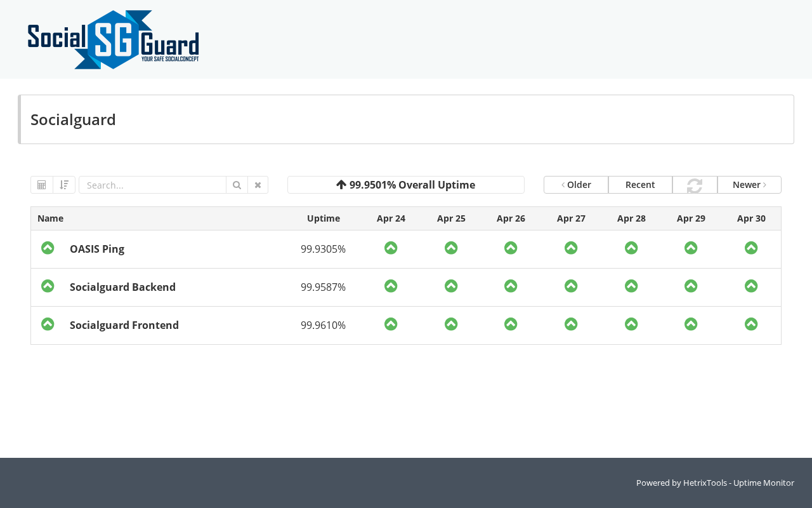Click Socialguard Backend Apr 24 status icon
This screenshot has height=508, width=812.
pos(391,286)
